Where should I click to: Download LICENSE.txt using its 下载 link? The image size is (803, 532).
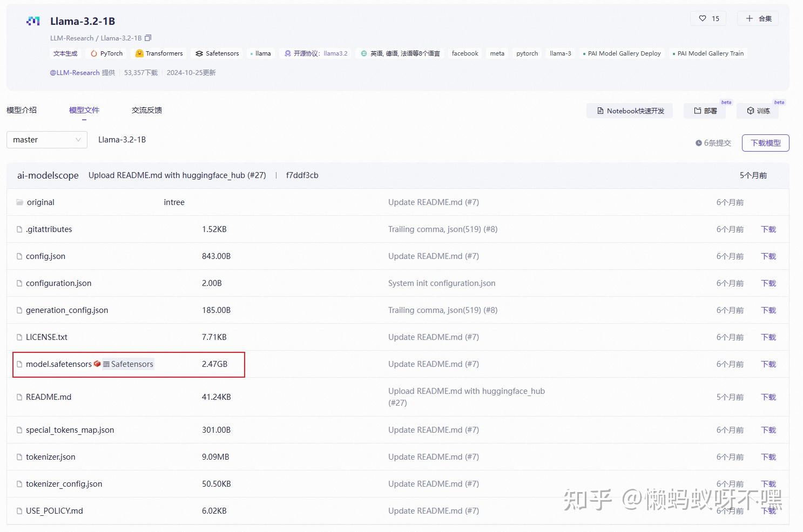coord(768,337)
